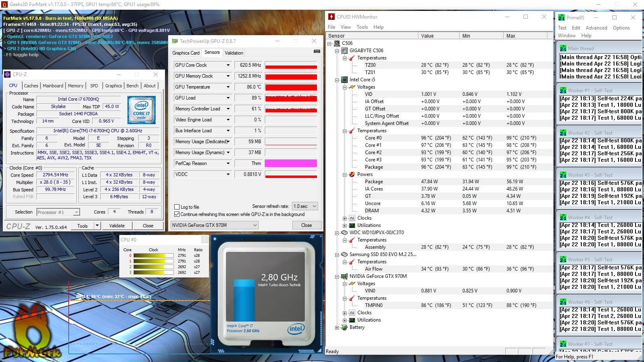The height and width of the screenshot is (362, 644).
Task: Click the GPU-Z screenshot camera icon
Action: click(317, 51)
